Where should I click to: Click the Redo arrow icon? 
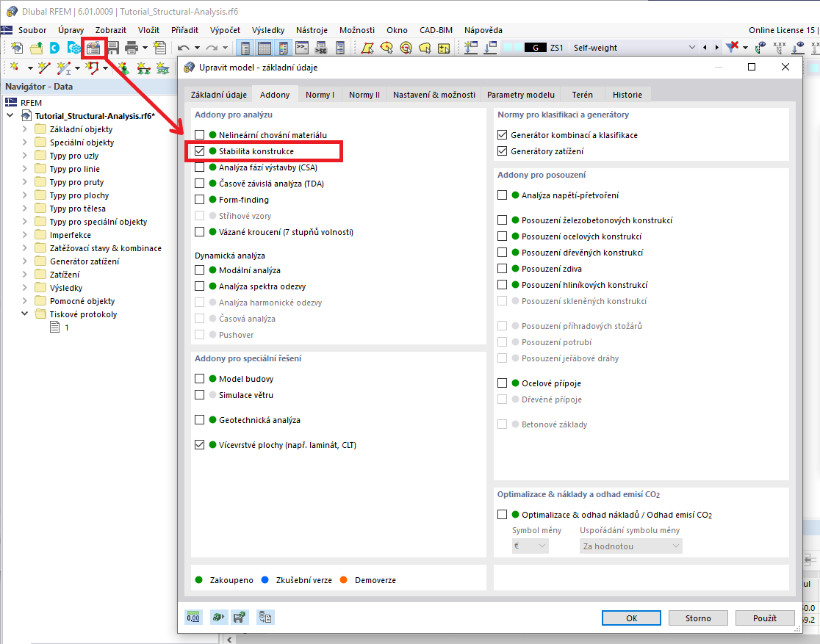click(212, 48)
